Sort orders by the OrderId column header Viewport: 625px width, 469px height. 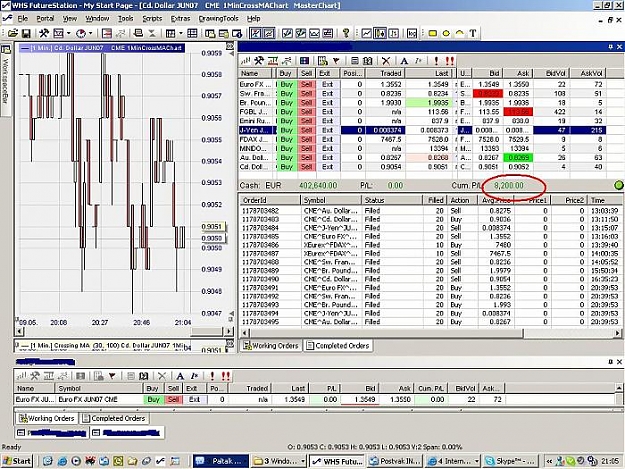click(x=269, y=200)
